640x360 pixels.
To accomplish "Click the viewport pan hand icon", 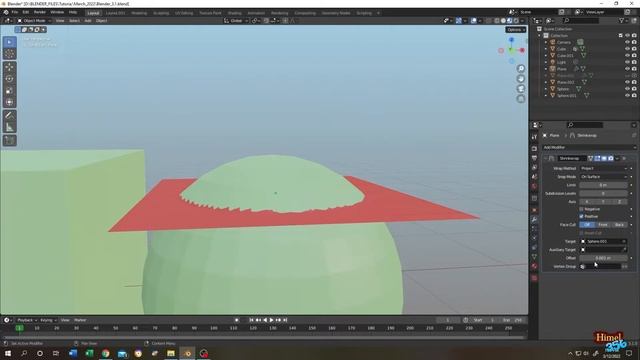I will (x=521, y=79).
